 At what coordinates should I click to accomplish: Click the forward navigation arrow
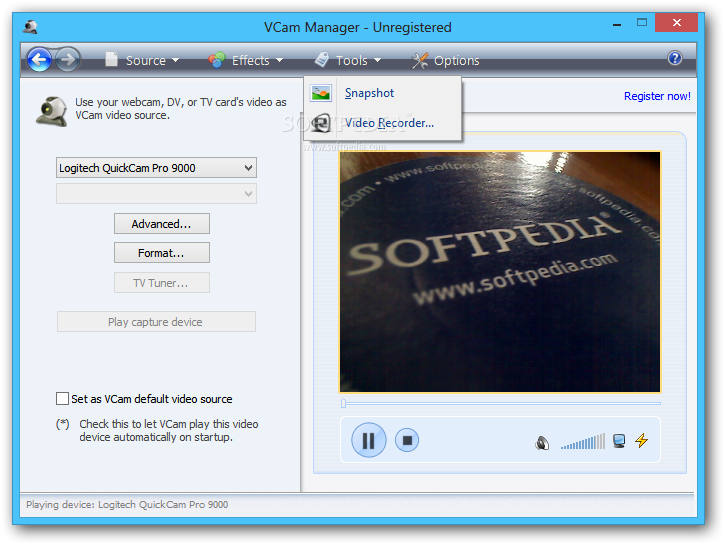68,59
